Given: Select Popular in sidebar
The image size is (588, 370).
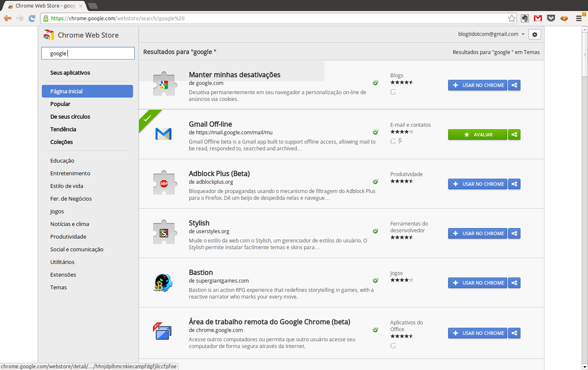Looking at the screenshot, I should pyautogui.click(x=60, y=104).
